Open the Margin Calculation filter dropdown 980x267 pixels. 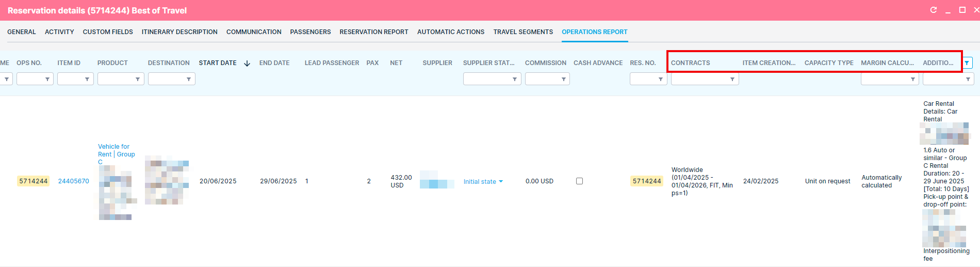[x=913, y=80]
